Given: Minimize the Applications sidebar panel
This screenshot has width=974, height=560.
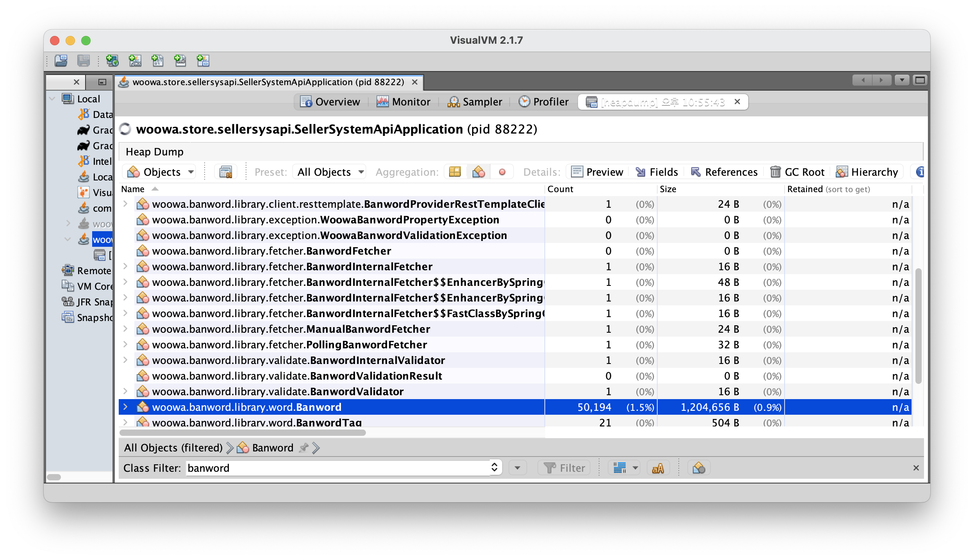Looking at the screenshot, I should pos(102,82).
